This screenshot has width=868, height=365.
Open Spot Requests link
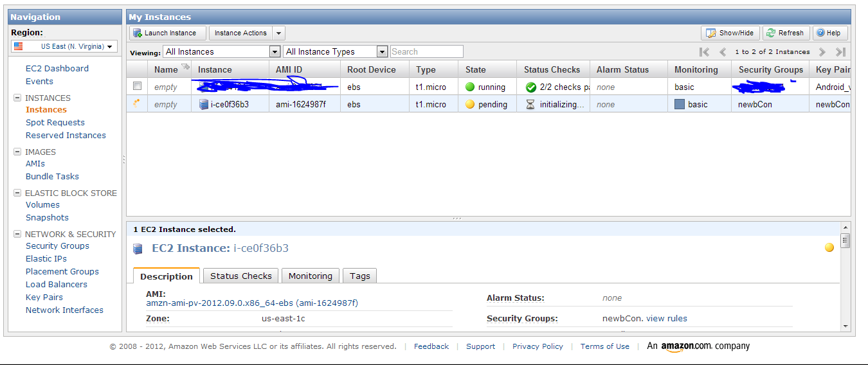[x=55, y=122]
